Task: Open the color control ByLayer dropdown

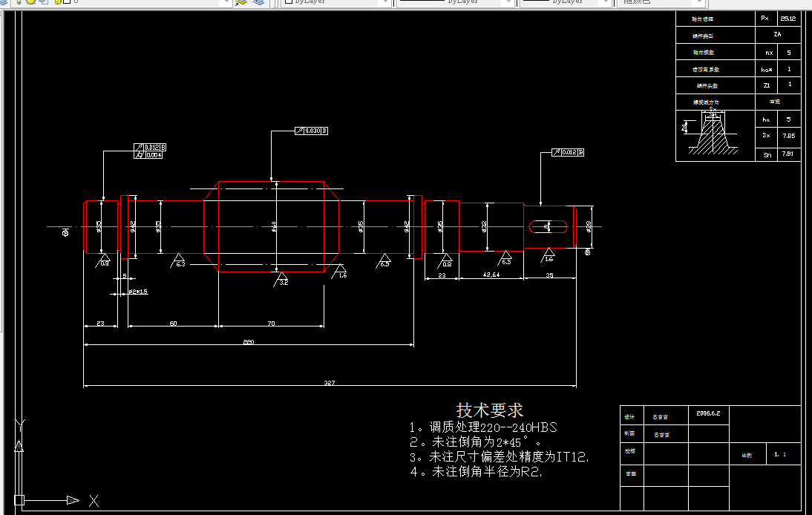Action: (387, 3)
